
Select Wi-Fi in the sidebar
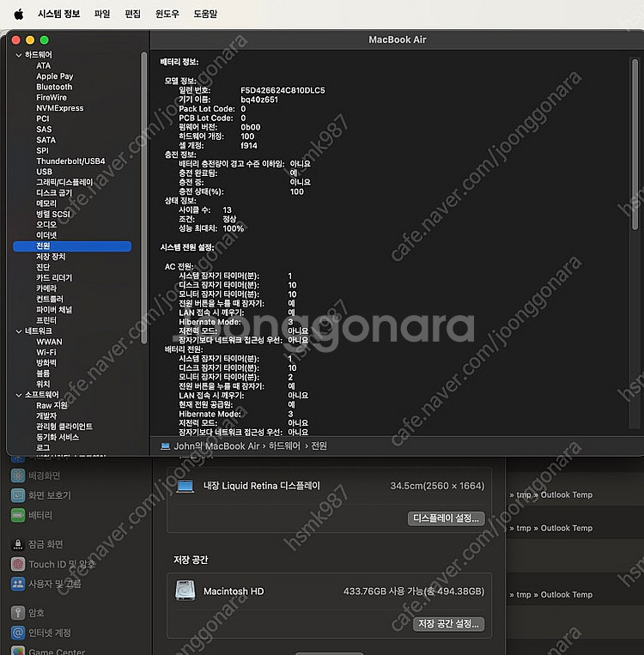click(46, 352)
